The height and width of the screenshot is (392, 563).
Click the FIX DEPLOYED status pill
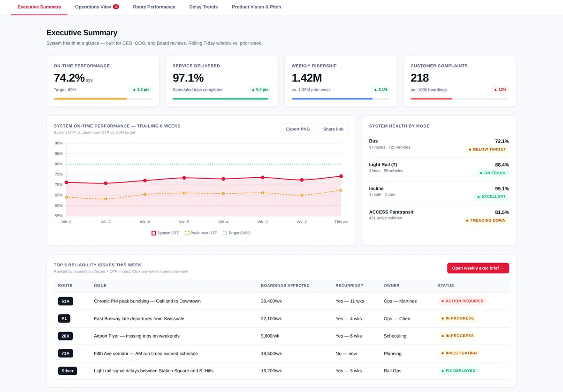[x=458, y=370]
